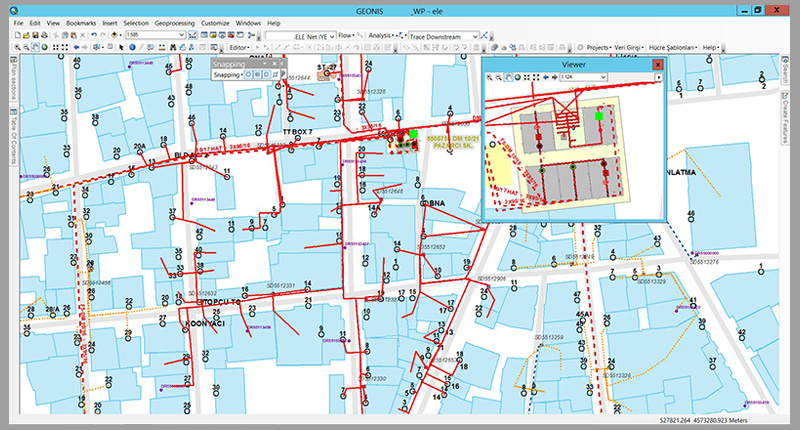Expand the Flow dropdown menu
The height and width of the screenshot is (430, 800).
(x=346, y=36)
